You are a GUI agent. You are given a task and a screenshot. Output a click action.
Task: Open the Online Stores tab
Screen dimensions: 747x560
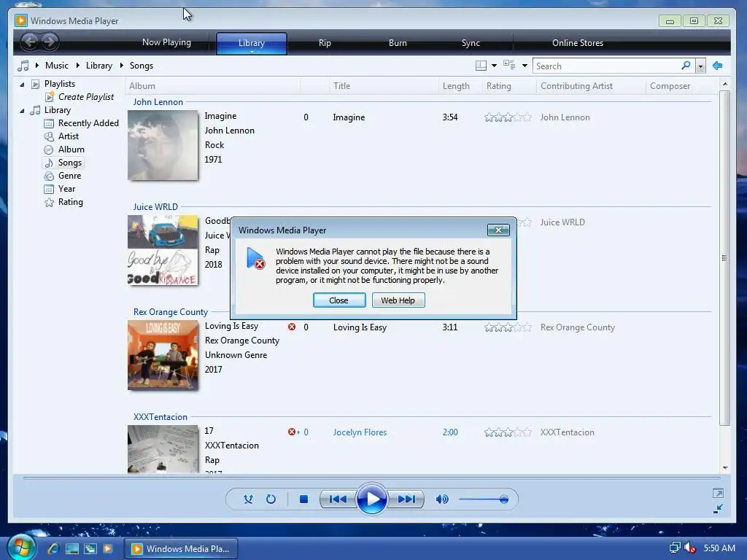(x=578, y=43)
